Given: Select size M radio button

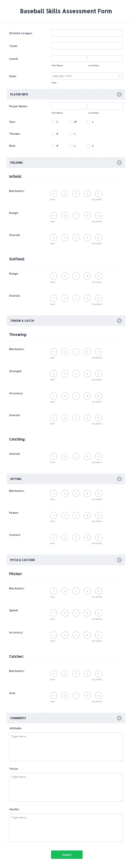Looking at the screenshot, I should 71,122.
